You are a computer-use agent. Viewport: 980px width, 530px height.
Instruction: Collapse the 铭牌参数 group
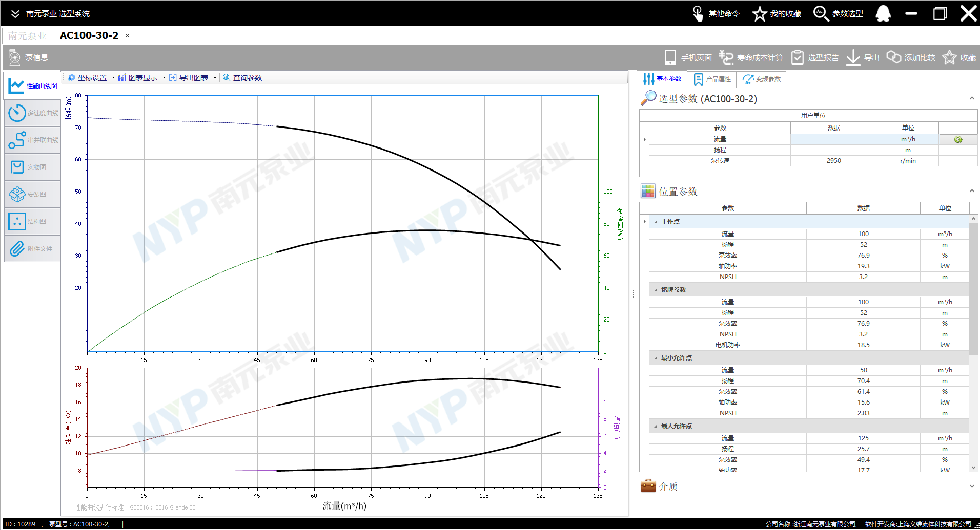pyautogui.click(x=656, y=290)
